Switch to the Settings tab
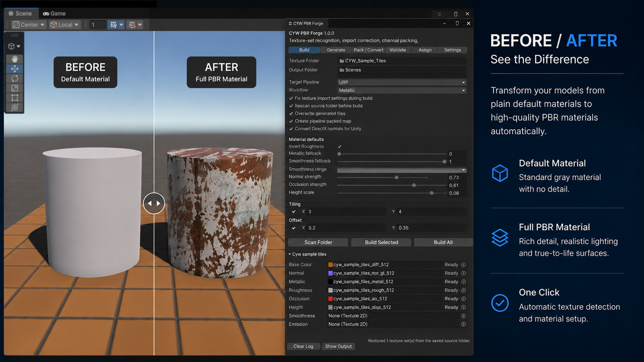 coord(452,50)
